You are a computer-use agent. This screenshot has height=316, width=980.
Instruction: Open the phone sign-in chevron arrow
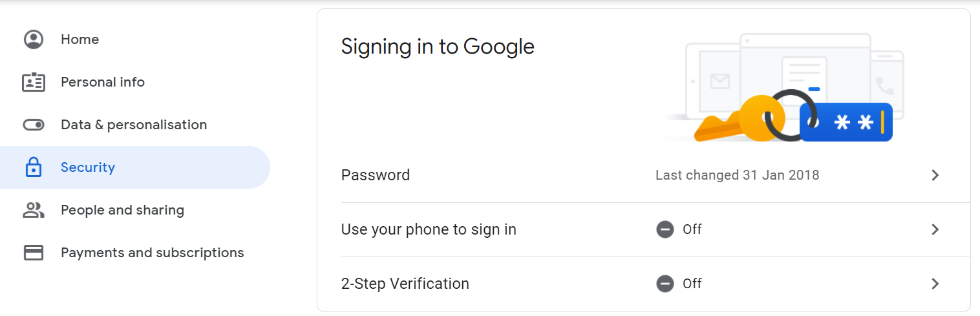coord(935,229)
